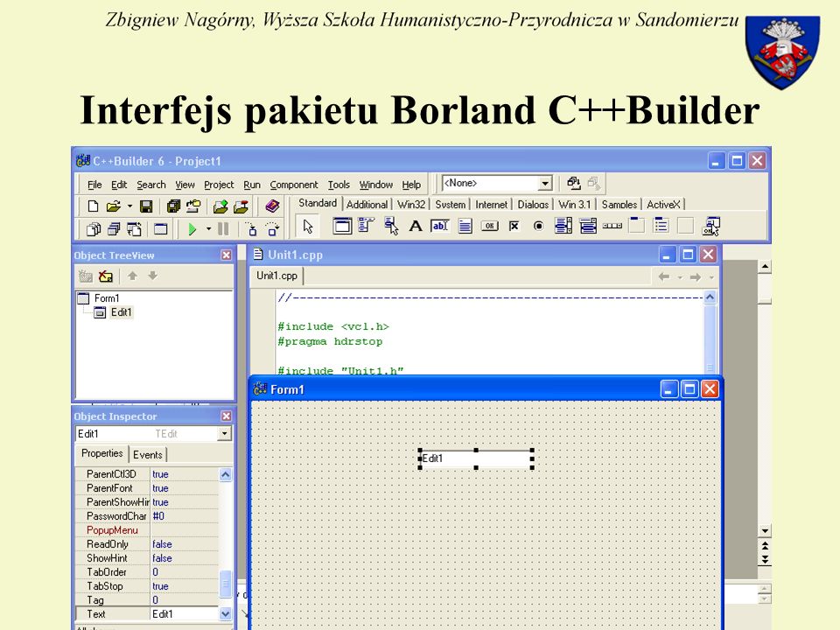Select Form1 in Object TreeView

point(107,298)
